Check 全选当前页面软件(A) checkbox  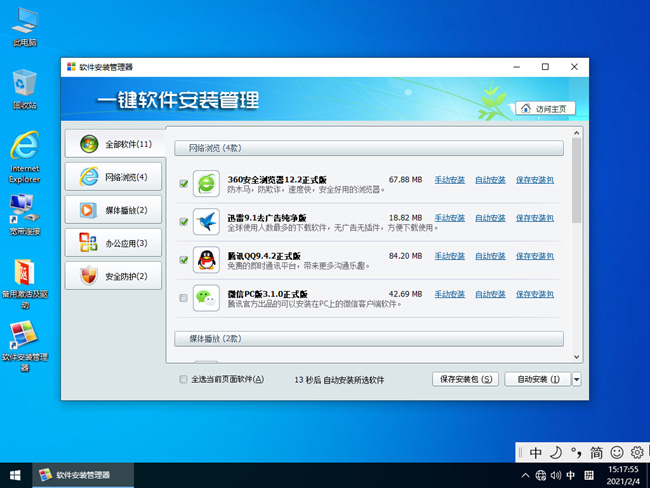click(x=183, y=379)
